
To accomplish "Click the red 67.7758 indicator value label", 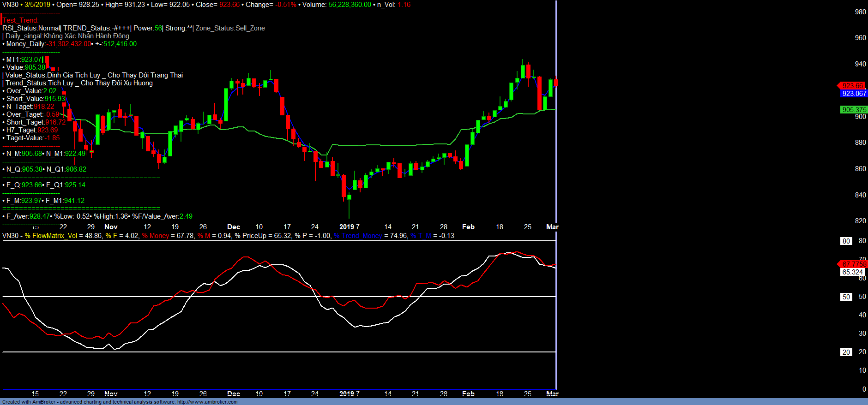I will coord(853,264).
